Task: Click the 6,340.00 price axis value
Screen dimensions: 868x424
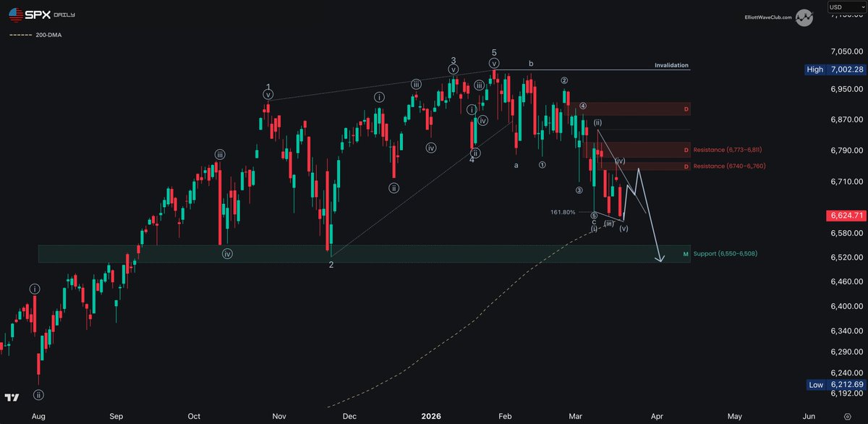Action: tap(846, 331)
